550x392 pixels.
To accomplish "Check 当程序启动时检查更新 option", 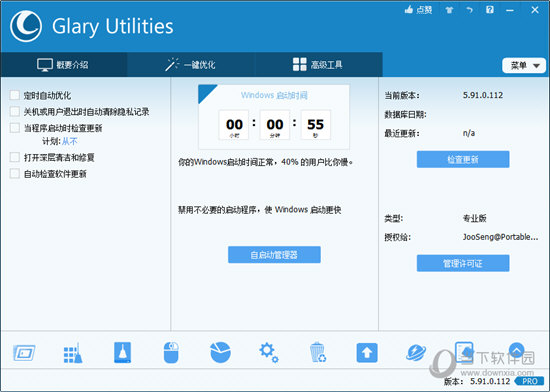I will click(x=15, y=128).
